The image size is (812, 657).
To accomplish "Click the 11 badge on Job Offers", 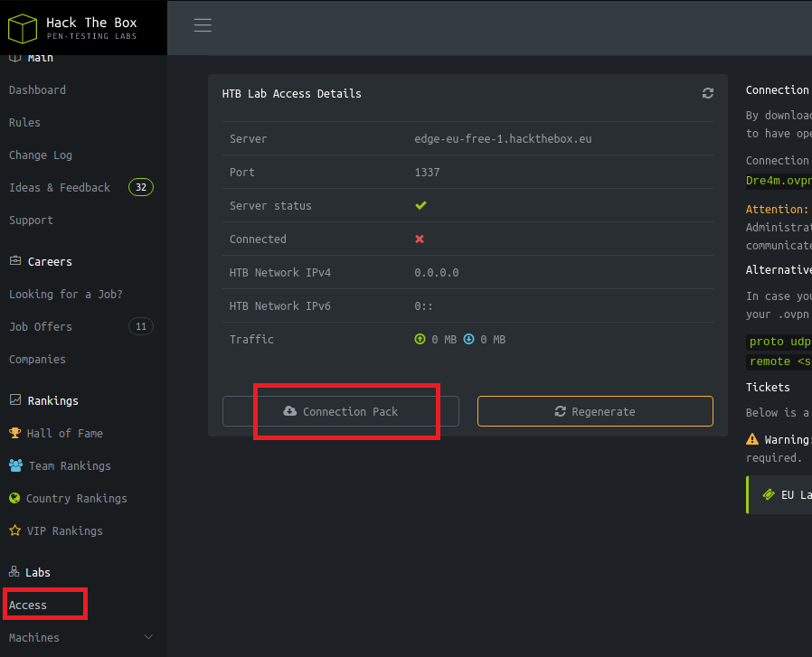I will pos(141,326).
